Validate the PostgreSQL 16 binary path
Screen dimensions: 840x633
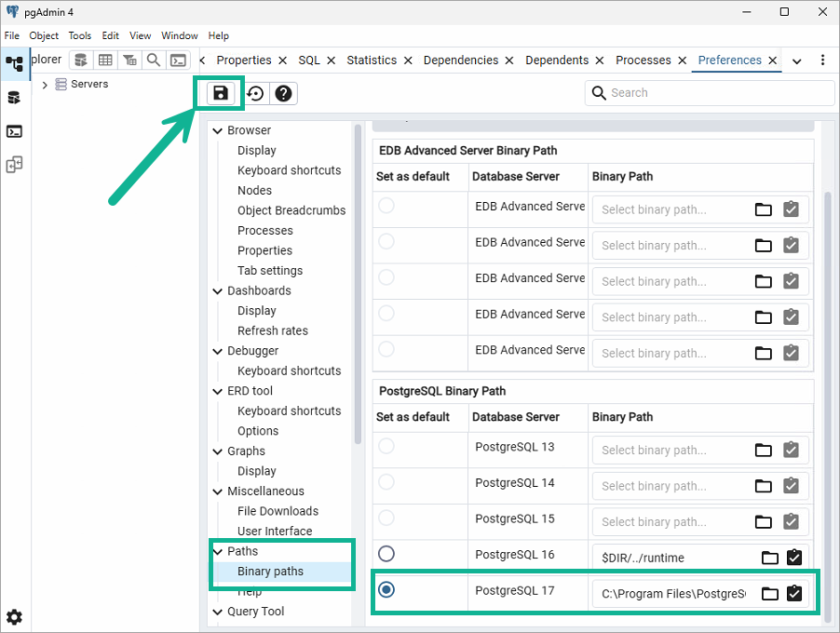click(794, 558)
